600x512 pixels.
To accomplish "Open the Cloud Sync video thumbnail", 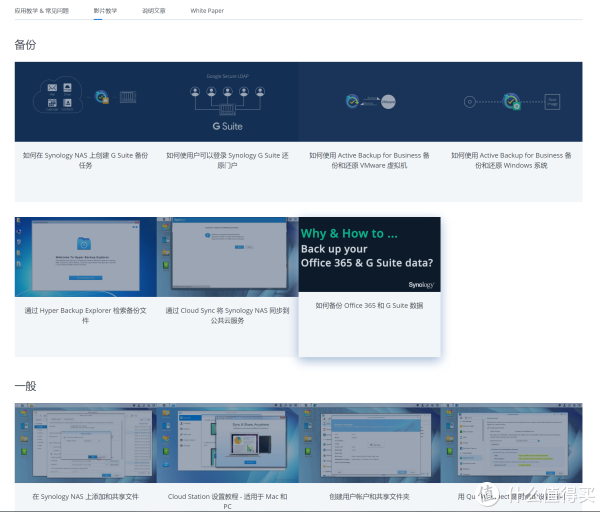I will pyautogui.click(x=228, y=257).
